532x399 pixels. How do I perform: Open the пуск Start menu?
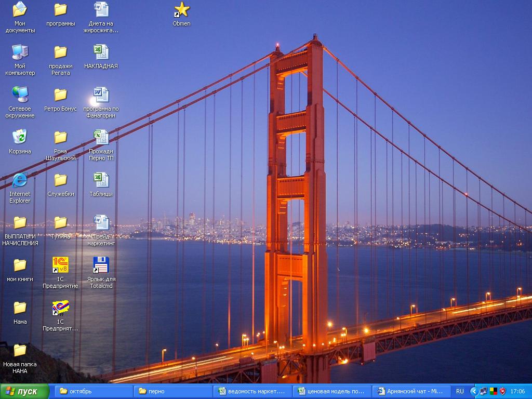pos(24,391)
